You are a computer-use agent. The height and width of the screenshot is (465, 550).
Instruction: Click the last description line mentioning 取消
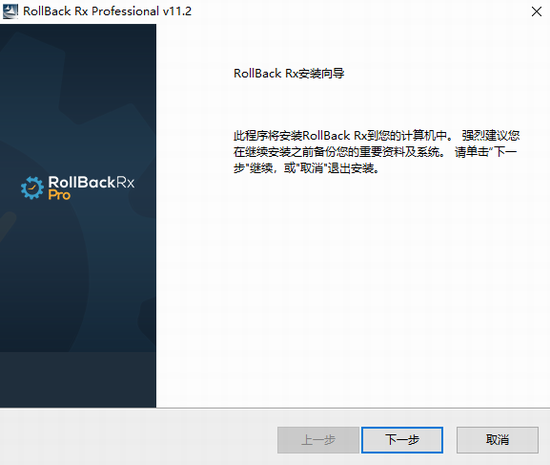306,168
